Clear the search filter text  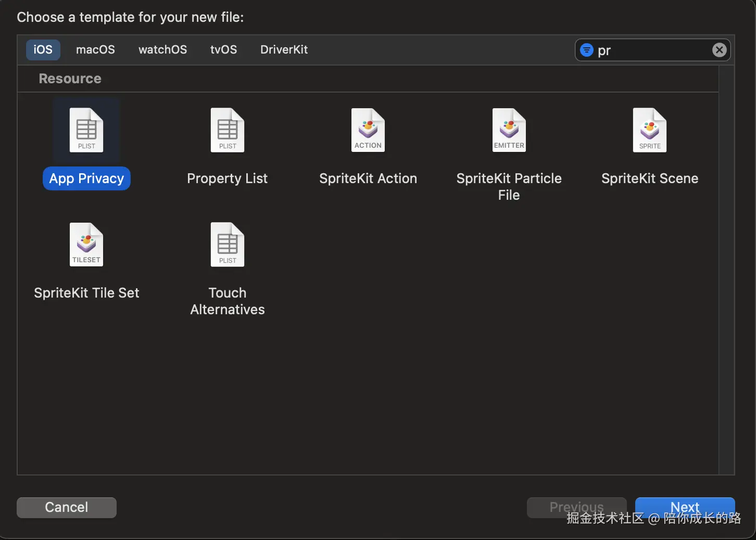719,50
